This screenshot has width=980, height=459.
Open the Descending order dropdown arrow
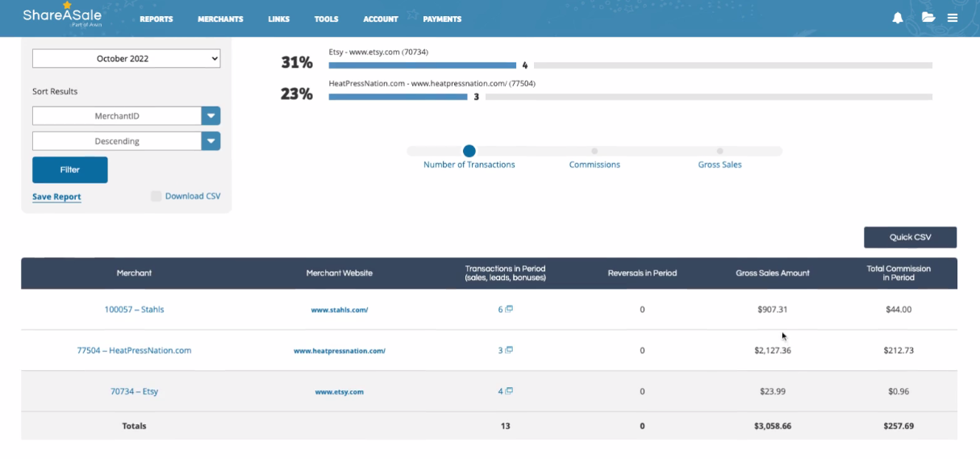tap(211, 141)
